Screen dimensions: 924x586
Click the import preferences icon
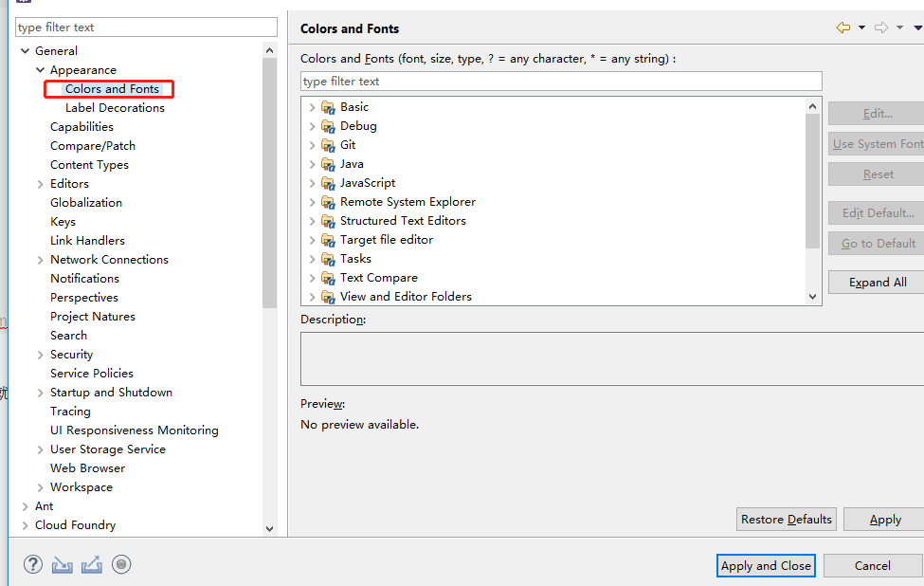click(62, 565)
